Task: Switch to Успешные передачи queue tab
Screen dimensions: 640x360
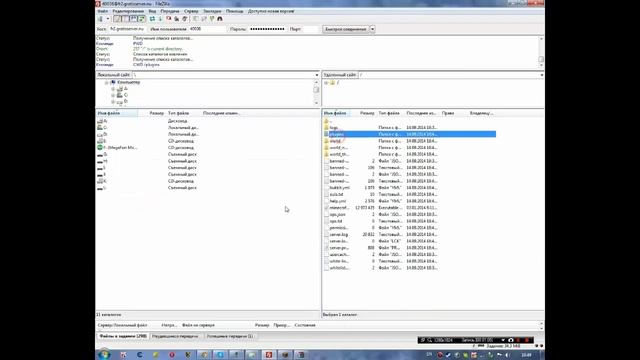Action: point(230,336)
